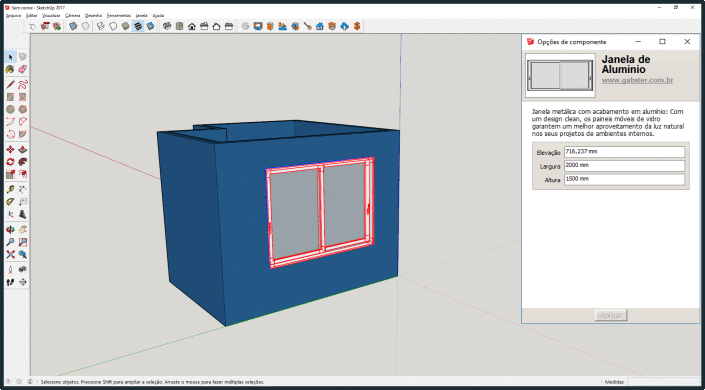Viewport: 705px width, 390px height.
Task: Open the Editar menu
Action: [32, 15]
